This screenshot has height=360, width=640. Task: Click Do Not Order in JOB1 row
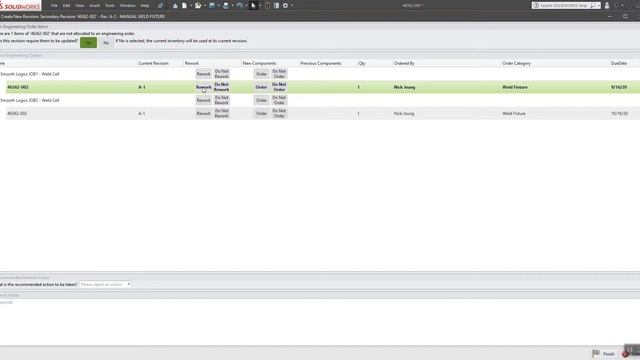(279, 74)
